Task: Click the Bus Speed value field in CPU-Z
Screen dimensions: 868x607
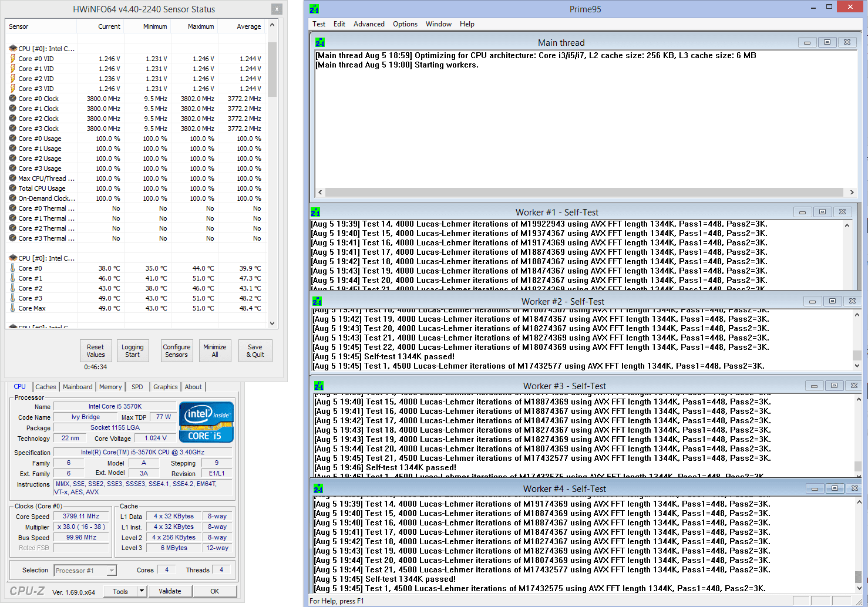Action: [x=81, y=538]
